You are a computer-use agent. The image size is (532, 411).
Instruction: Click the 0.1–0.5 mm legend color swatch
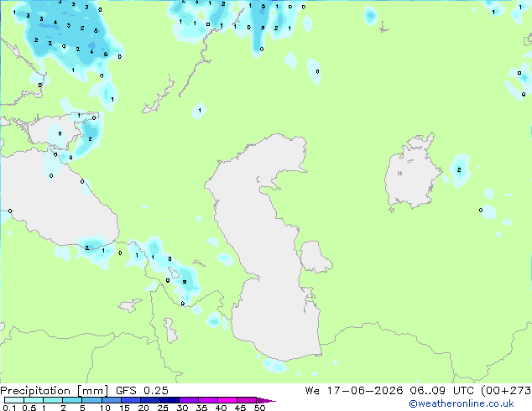click(14, 400)
